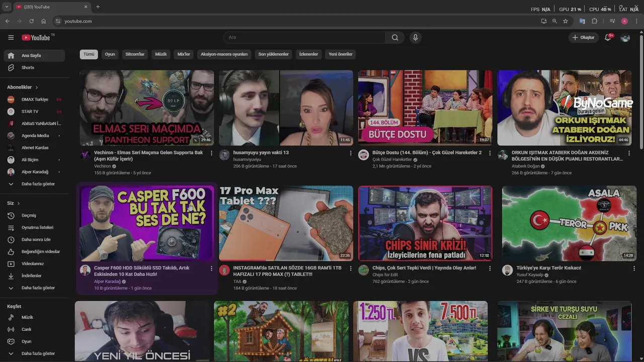Open Ataberk Doğan channel name
644x362 pixels.
click(526, 166)
